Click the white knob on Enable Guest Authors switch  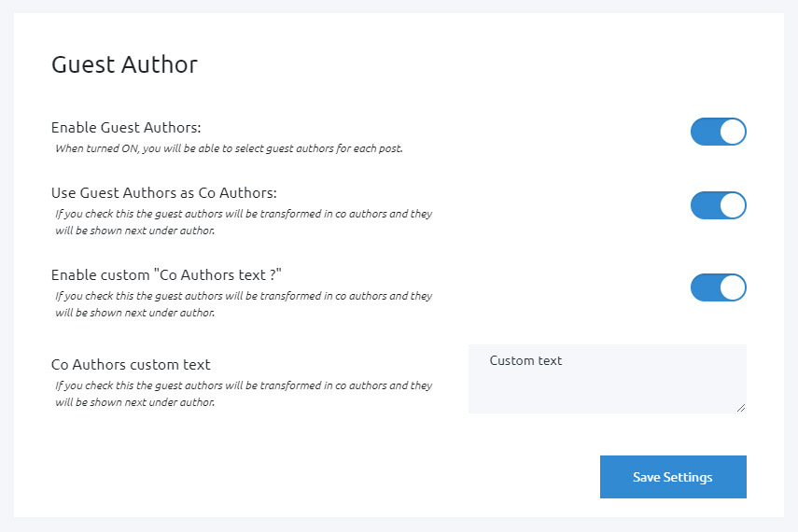click(x=733, y=132)
